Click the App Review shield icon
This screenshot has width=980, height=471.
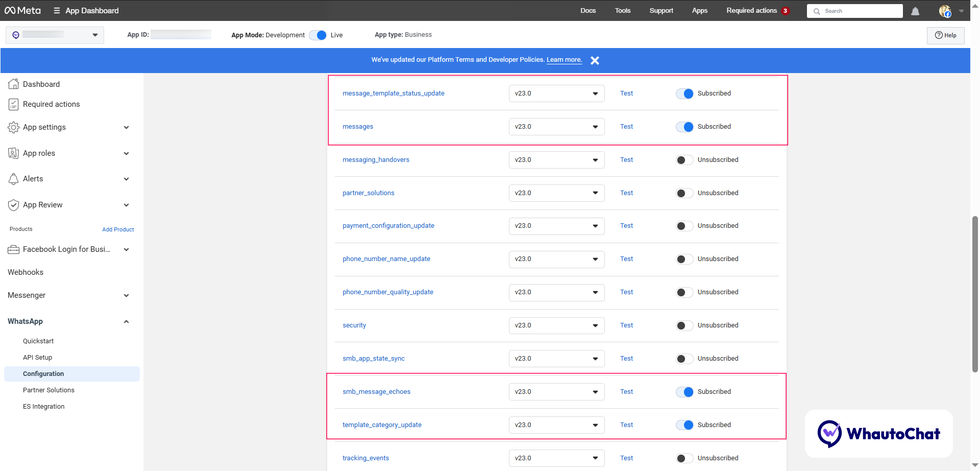(14, 205)
